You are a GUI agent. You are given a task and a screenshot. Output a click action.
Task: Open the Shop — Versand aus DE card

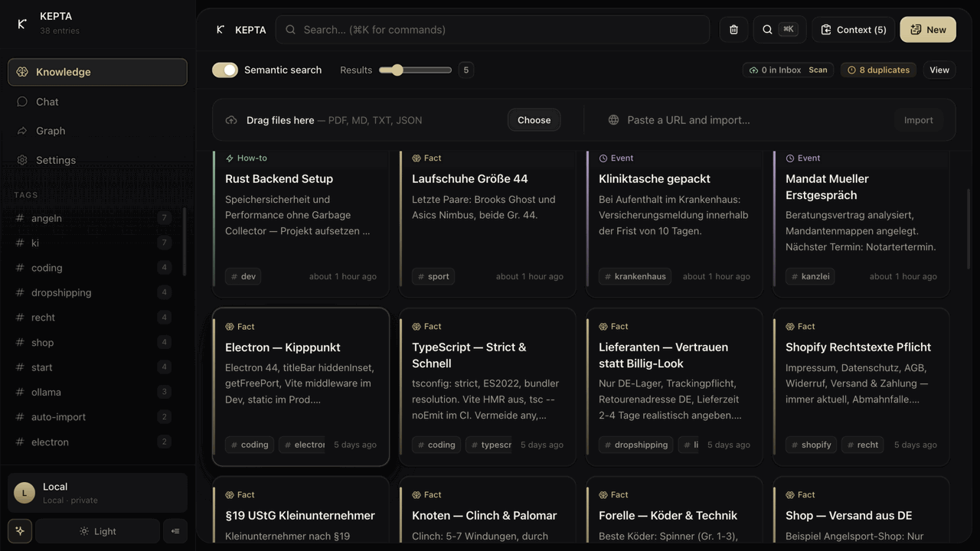click(x=861, y=510)
